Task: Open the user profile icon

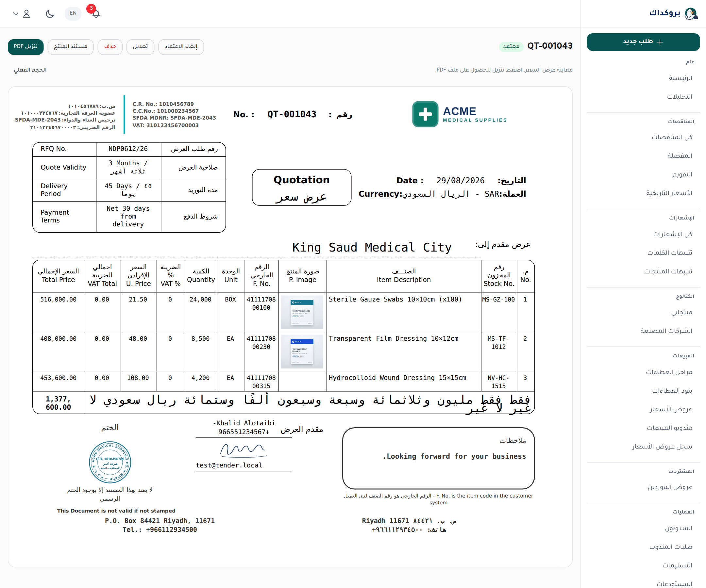Action: click(26, 13)
